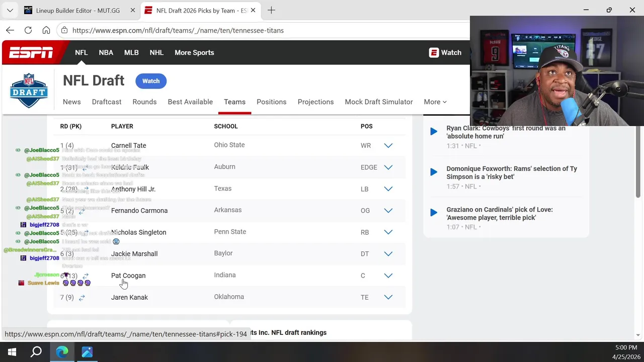Close the NFL Draft 2026 Picks tab
The height and width of the screenshot is (362, 644).
coord(253,10)
